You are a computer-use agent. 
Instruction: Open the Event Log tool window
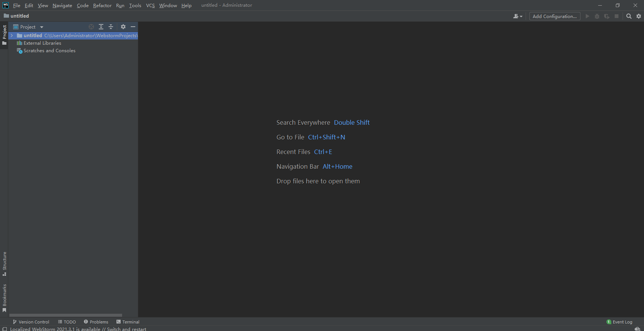pyautogui.click(x=619, y=322)
